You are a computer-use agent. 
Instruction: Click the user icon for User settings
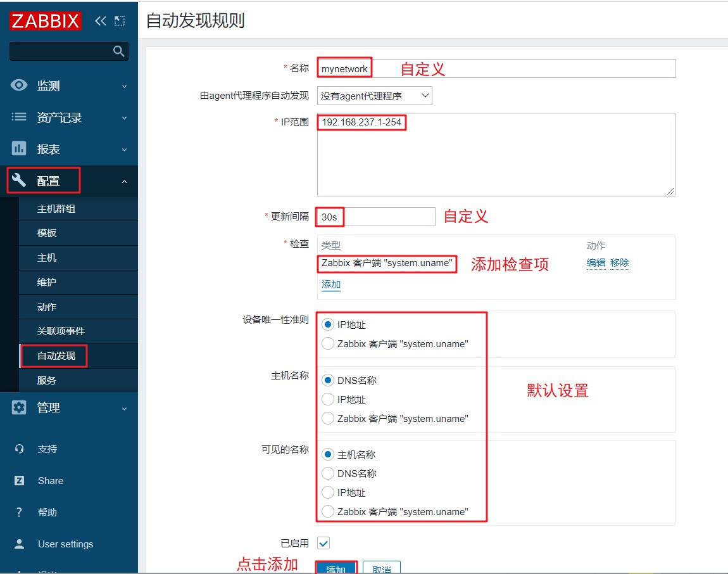19,544
